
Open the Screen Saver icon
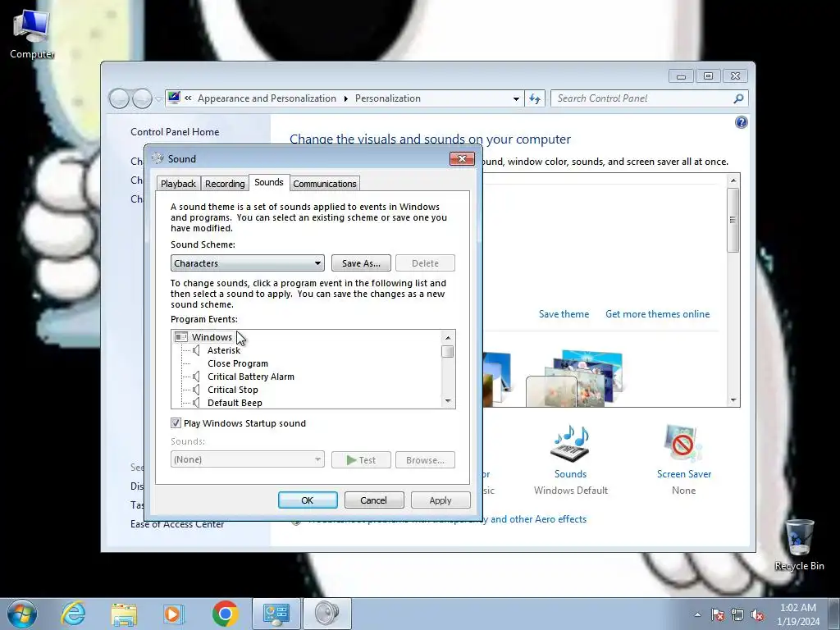pyautogui.click(x=683, y=444)
